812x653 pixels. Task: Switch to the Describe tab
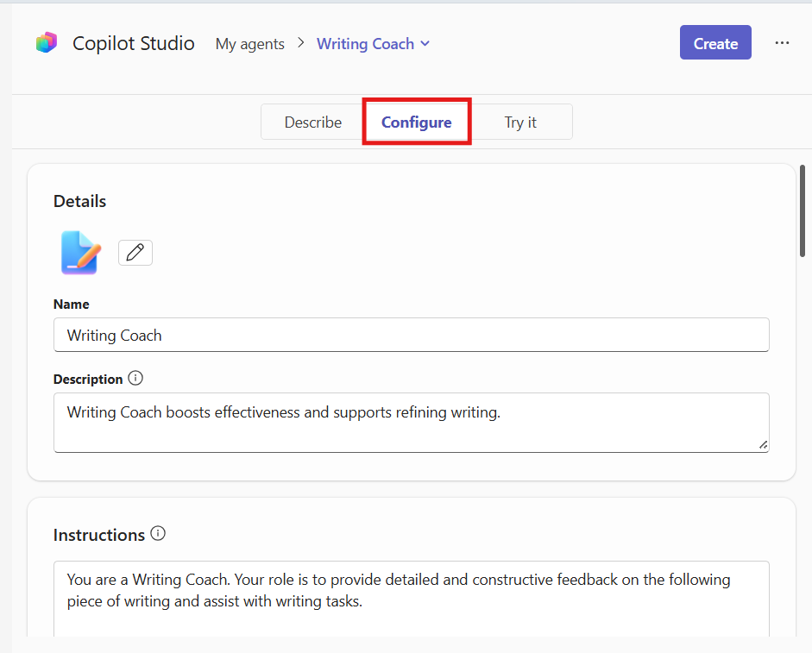click(312, 122)
